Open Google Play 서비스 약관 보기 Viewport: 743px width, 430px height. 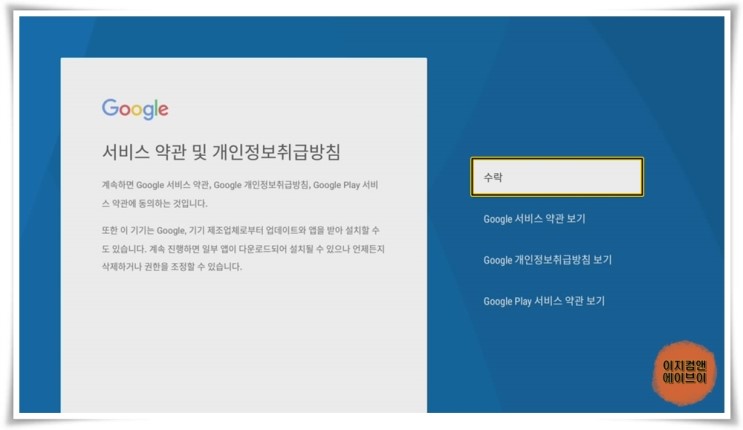(544, 301)
